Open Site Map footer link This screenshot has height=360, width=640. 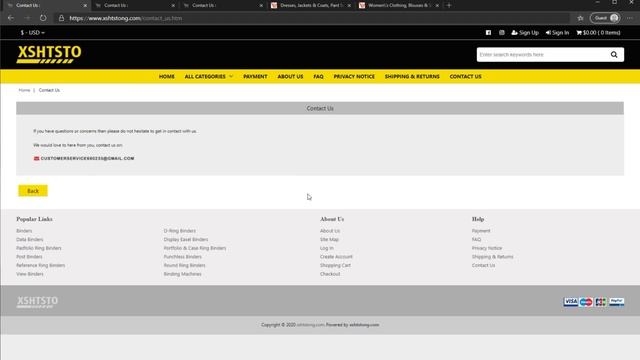(x=329, y=240)
